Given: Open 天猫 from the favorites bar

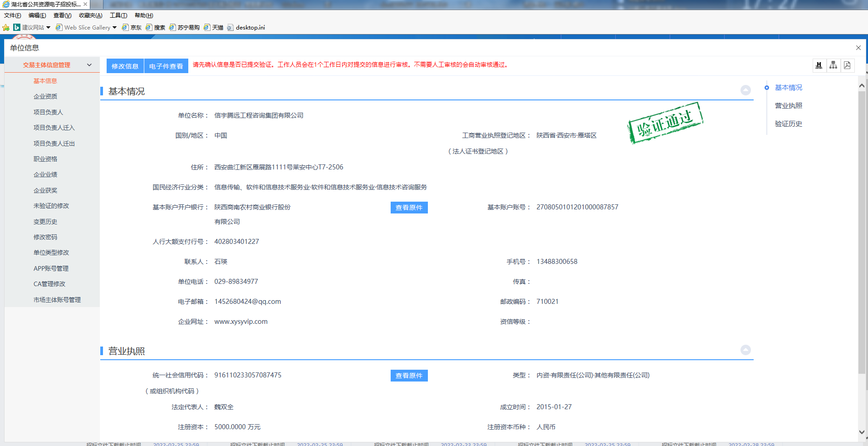Looking at the screenshot, I should 213,27.
